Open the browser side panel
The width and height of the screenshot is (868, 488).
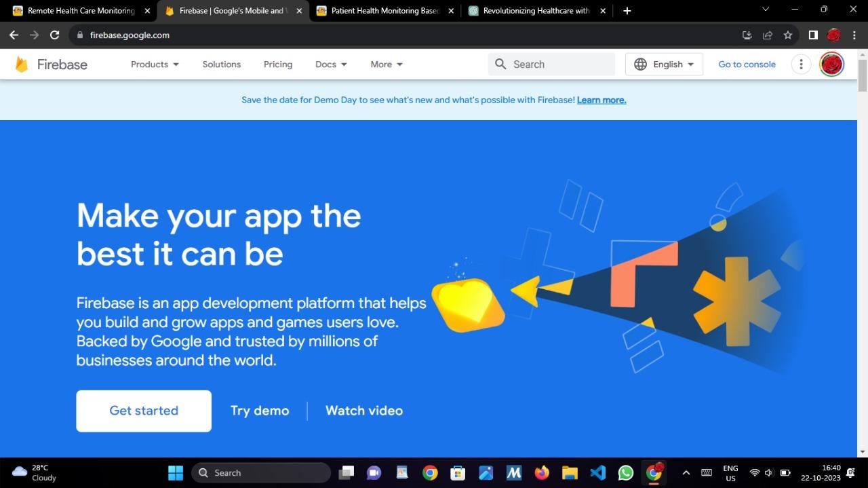813,35
